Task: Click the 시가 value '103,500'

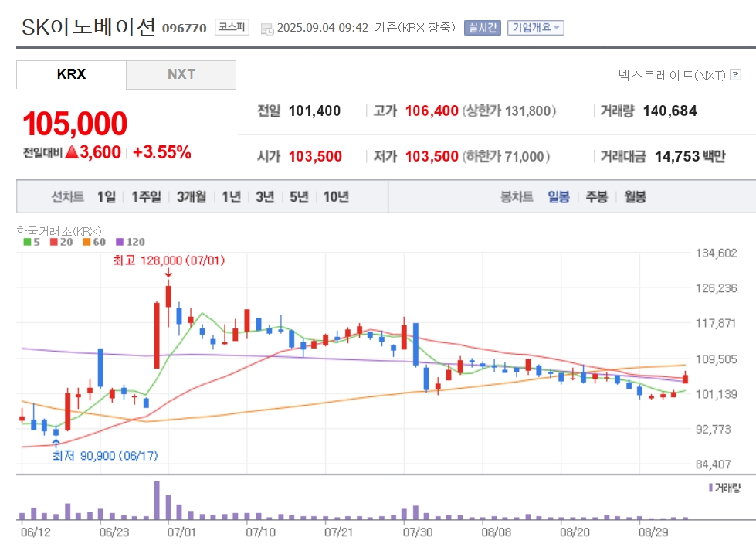Action: [315, 156]
